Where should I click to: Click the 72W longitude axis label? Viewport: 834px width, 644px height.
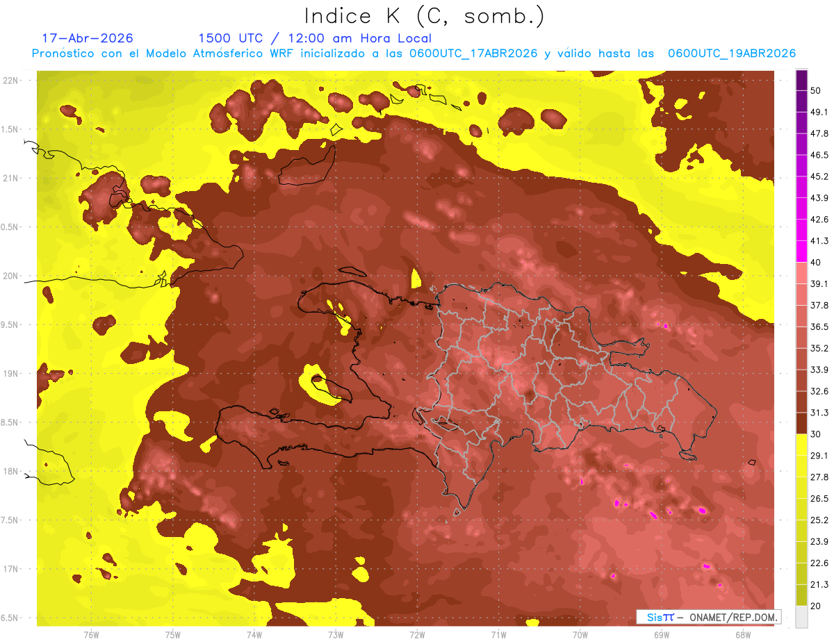point(417,635)
